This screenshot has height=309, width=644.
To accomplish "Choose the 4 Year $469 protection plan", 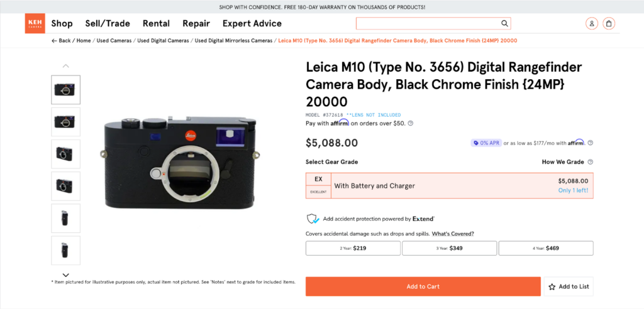I will tap(545, 248).
